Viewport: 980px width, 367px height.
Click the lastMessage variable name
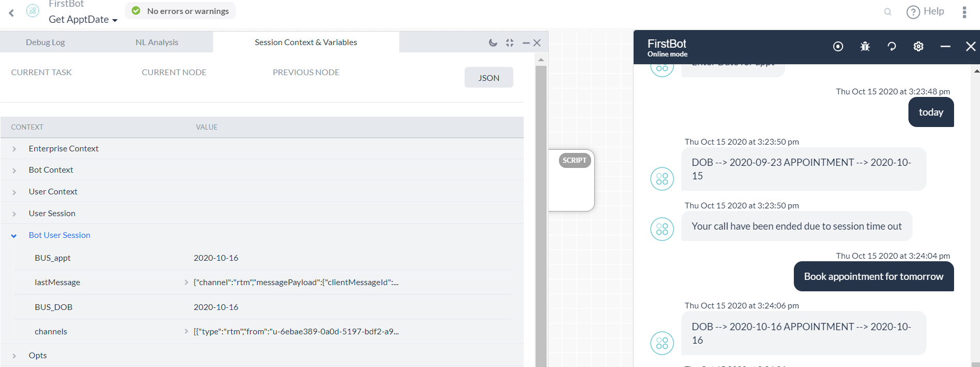click(x=58, y=283)
